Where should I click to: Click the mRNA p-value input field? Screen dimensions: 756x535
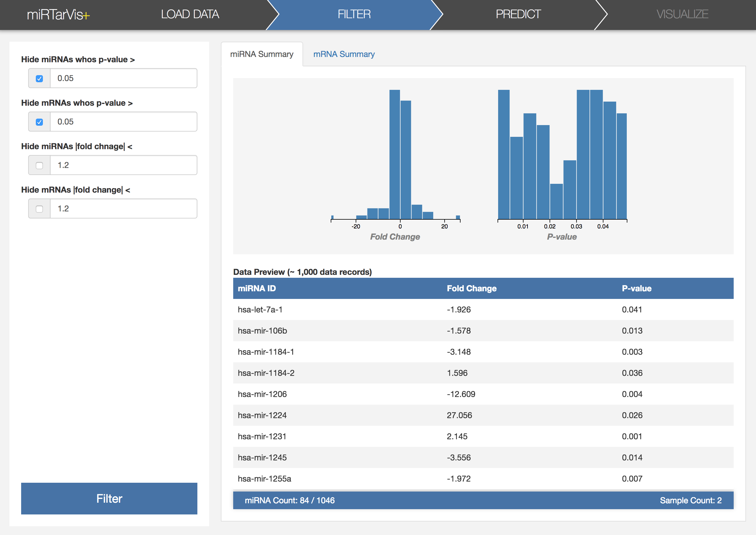124,122
